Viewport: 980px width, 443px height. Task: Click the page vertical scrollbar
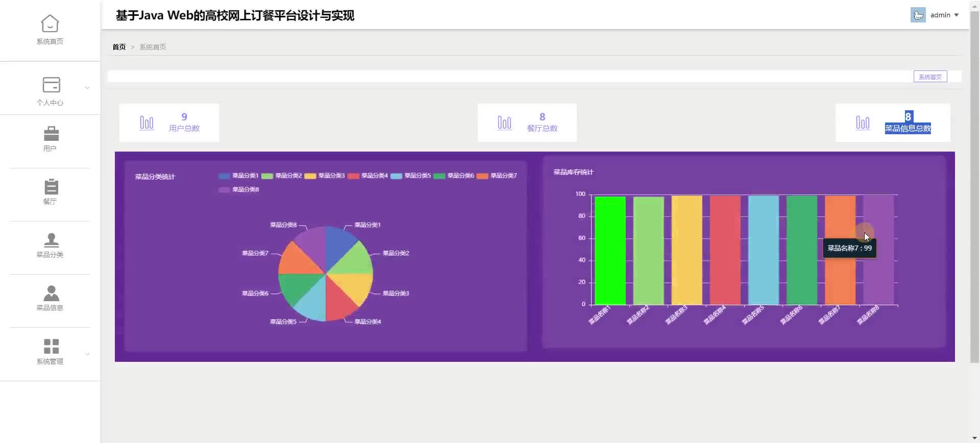point(974,186)
